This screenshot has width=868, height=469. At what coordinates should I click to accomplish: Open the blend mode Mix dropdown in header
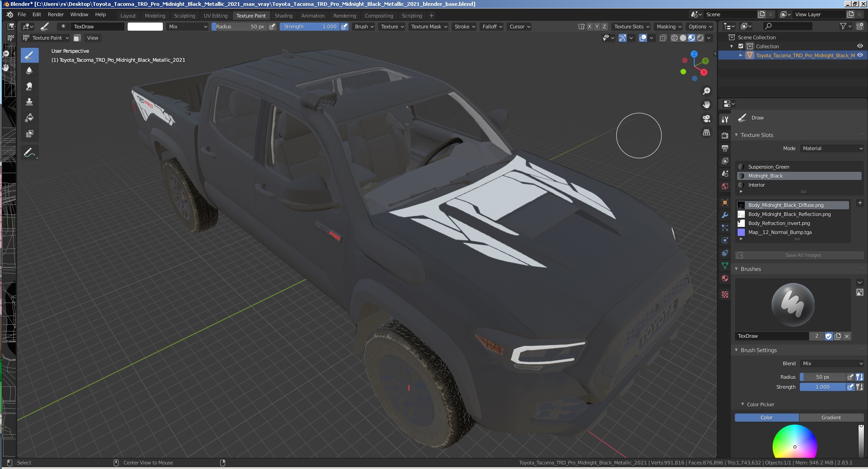[188, 27]
